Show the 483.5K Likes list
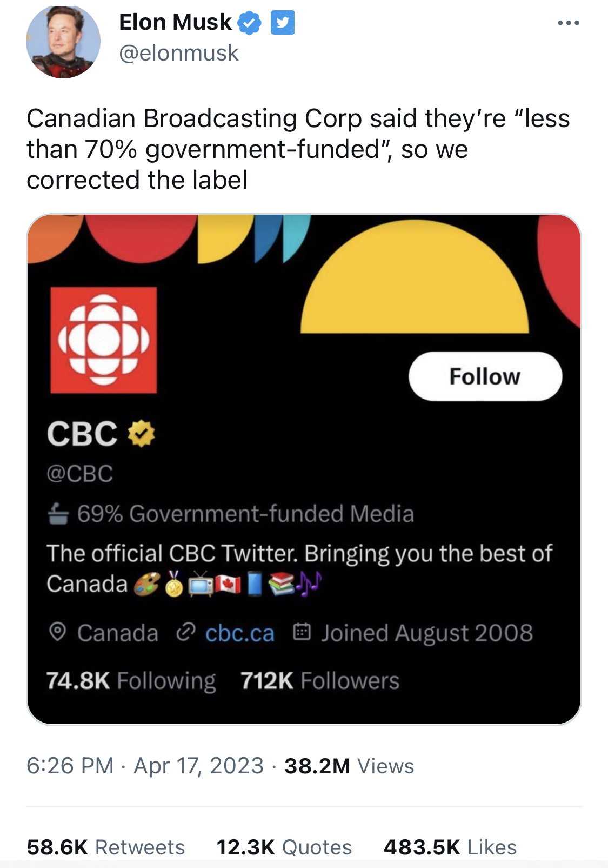The image size is (608, 868). click(450, 847)
